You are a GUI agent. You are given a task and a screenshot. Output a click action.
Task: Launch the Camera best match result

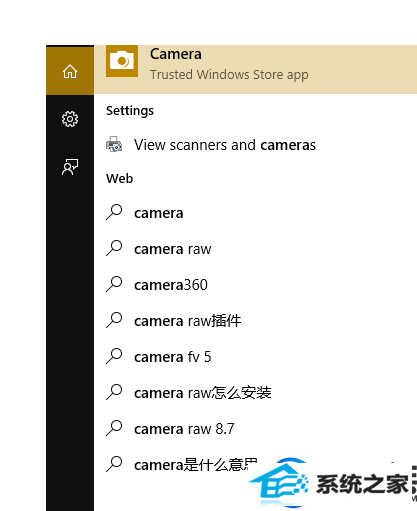click(255, 70)
